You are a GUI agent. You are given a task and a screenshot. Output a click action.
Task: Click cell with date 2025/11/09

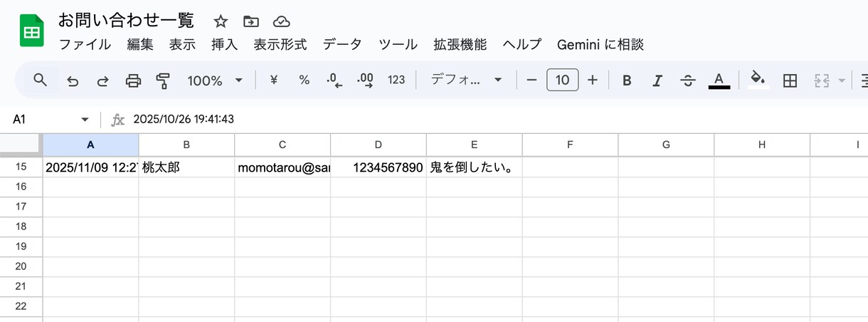(90, 167)
